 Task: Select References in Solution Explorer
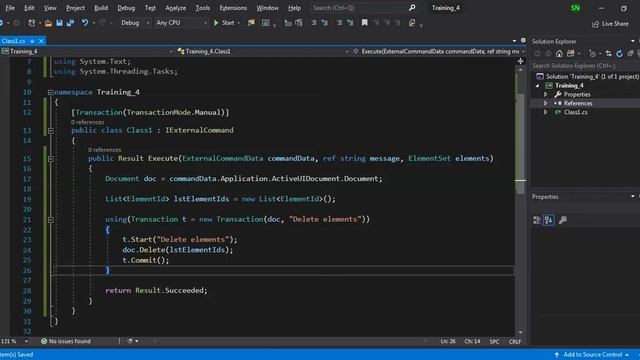(x=578, y=103)
